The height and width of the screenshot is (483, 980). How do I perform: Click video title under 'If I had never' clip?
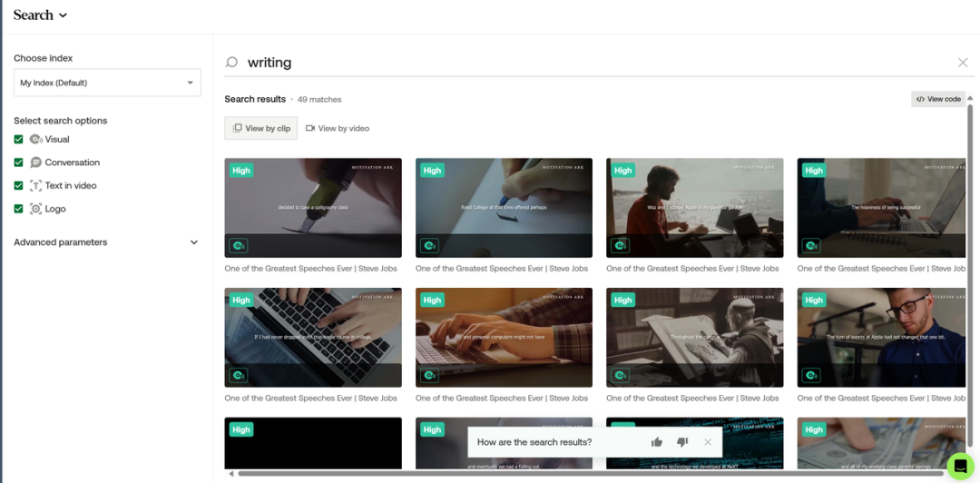tap(311, 398)
